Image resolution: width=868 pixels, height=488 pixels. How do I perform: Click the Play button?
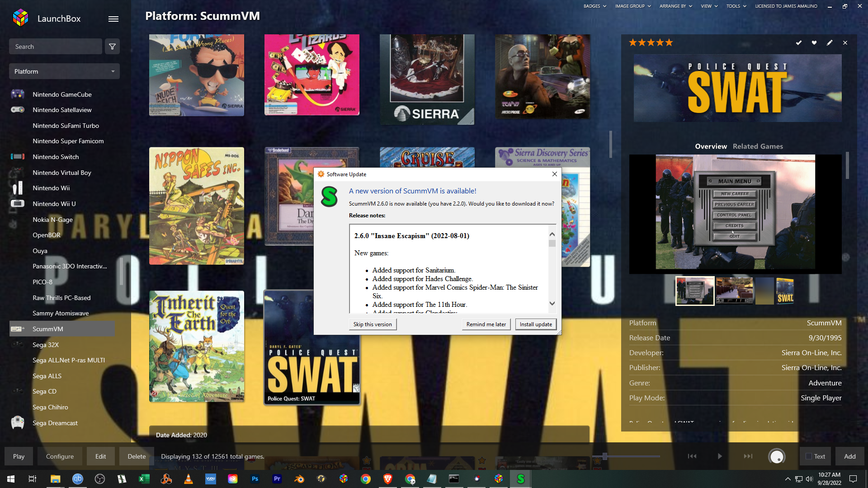(x=19, y=456)
